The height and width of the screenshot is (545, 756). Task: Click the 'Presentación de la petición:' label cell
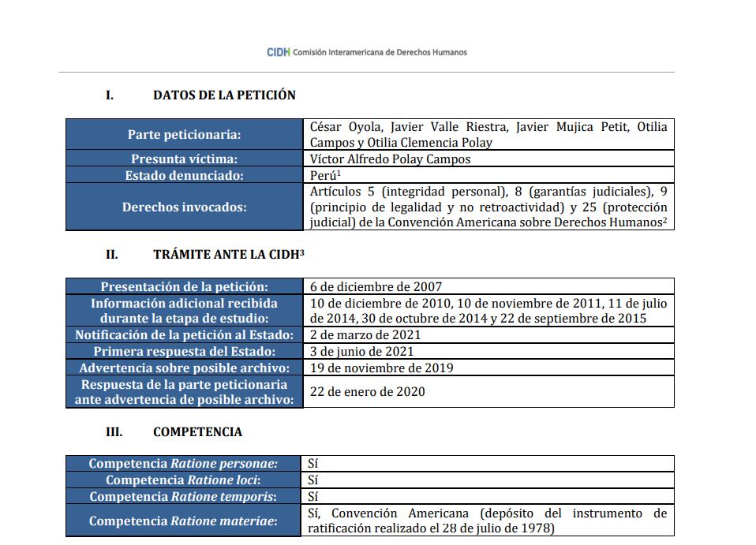(184, 287)
